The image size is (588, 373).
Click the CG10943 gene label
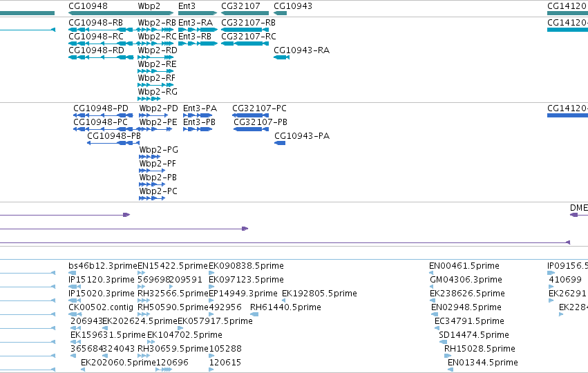(293, 6)
